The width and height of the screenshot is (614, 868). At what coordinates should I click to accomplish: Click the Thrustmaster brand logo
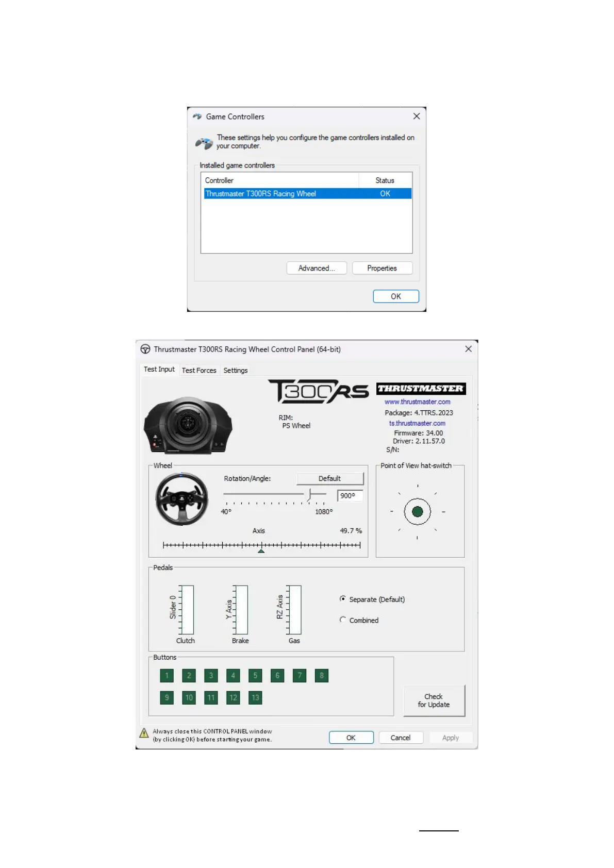click(x=421, y=389)
